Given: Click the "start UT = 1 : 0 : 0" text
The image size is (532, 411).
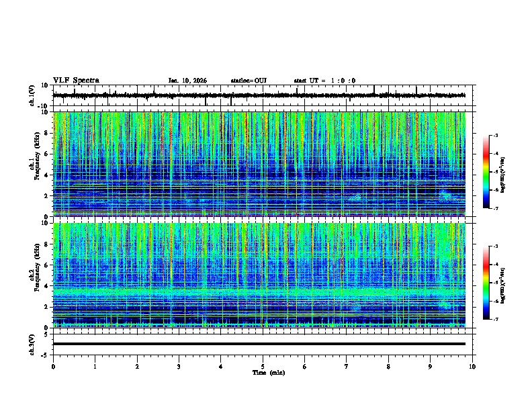Looking at the screenshot, I should (324, 81).
